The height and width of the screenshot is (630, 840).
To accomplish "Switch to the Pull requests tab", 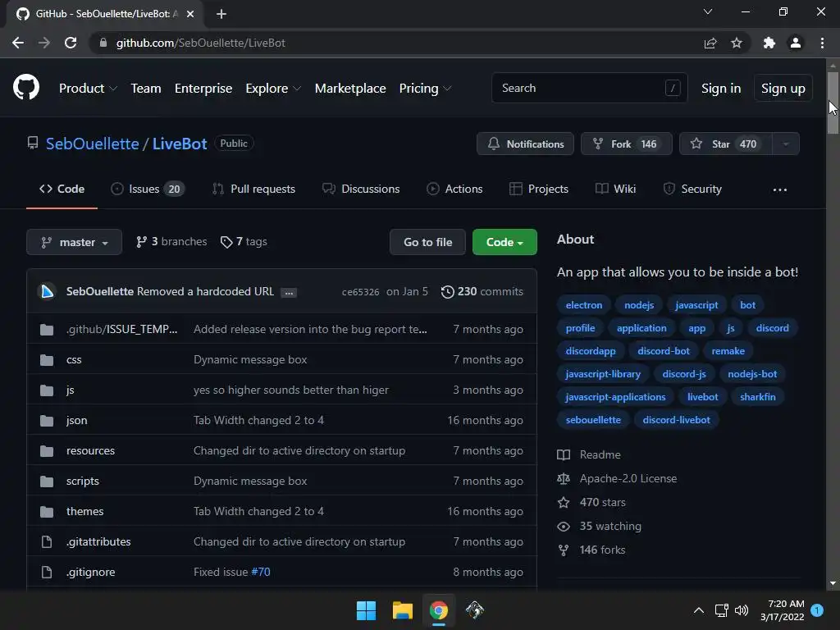I will point(254,189).
